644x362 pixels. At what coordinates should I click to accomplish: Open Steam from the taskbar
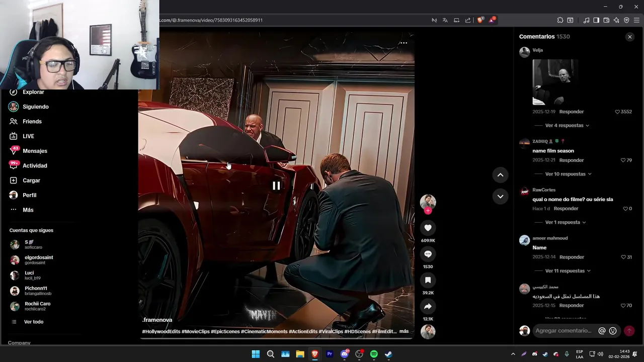388,354
